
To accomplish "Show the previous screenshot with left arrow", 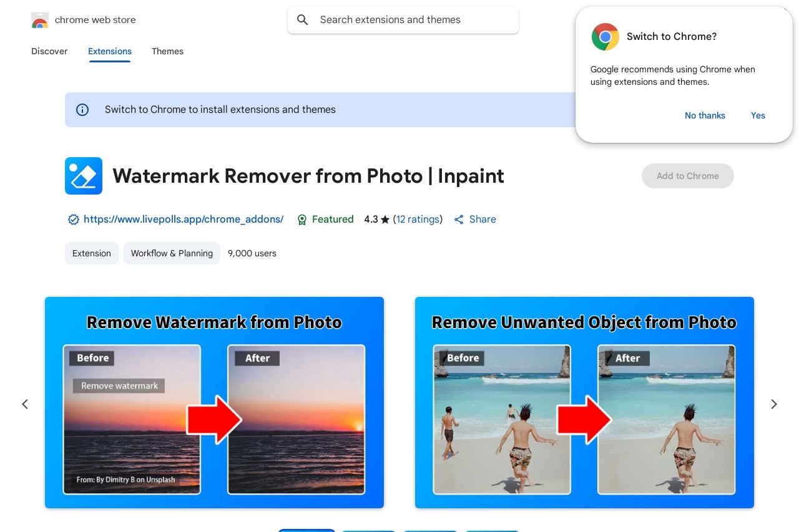I will (25, 404).
